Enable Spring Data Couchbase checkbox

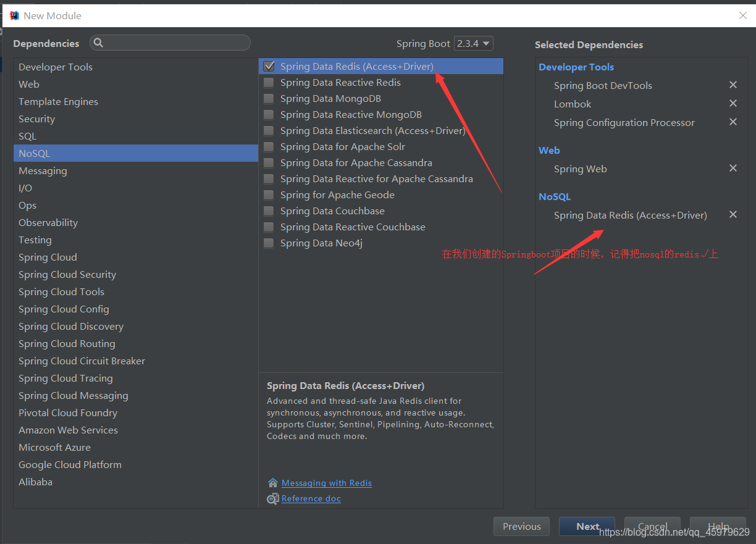(269, 211)
